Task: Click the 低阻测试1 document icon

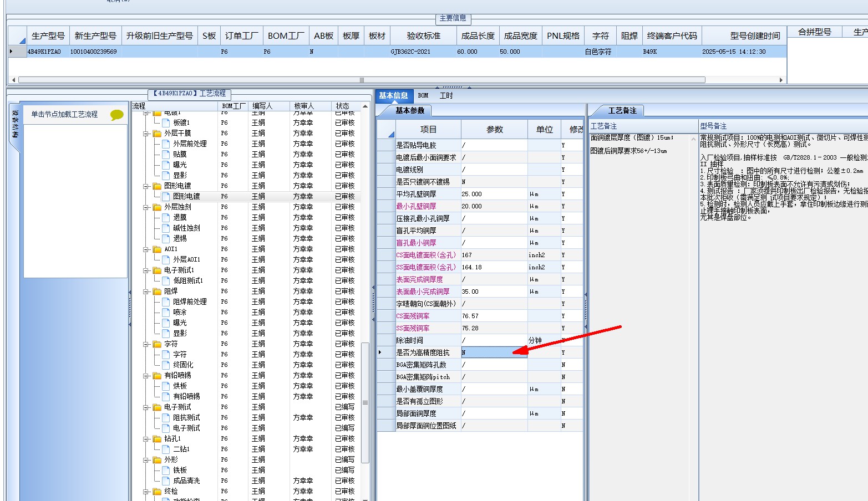Action: click(166, 280)
